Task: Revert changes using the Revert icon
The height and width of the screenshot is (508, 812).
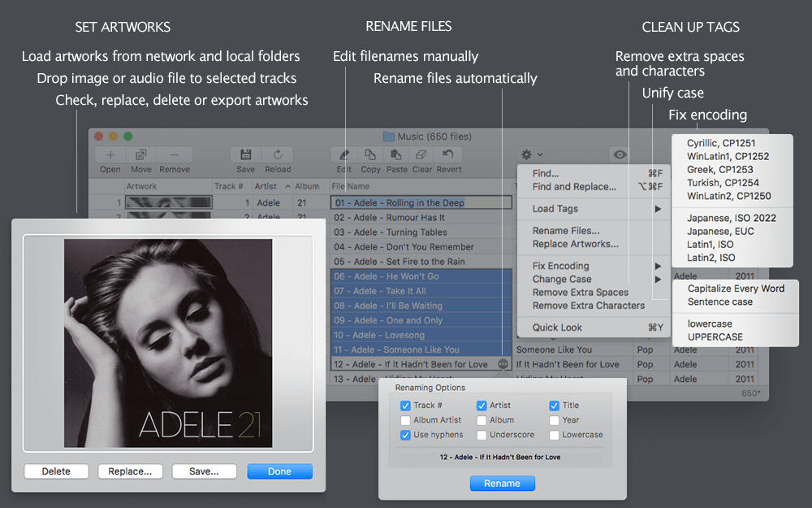Action: 448,154
